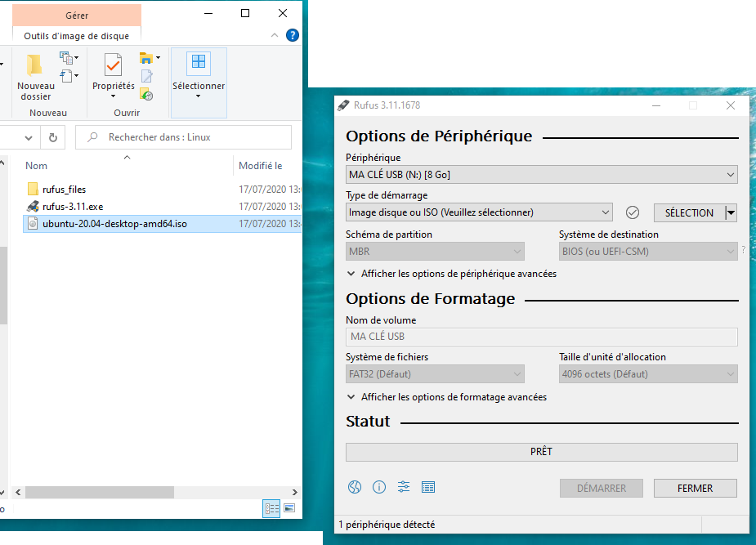Click the Sélectionner label in ribbon
The width and height of the screenshot is (756, 545).
click(199, 86)
